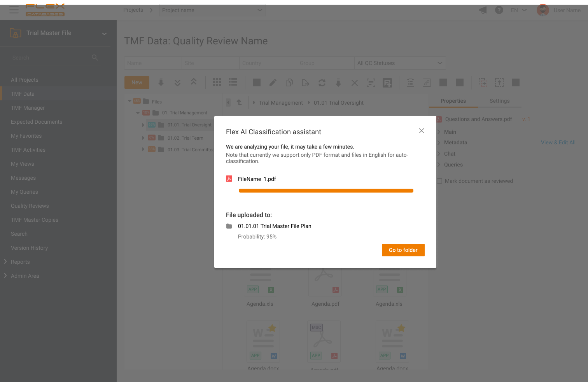Image resolution: width=588 pixels, height=382 pixels.
Task: Click the expand-all double chevron down icon
Action: point(177,82)
